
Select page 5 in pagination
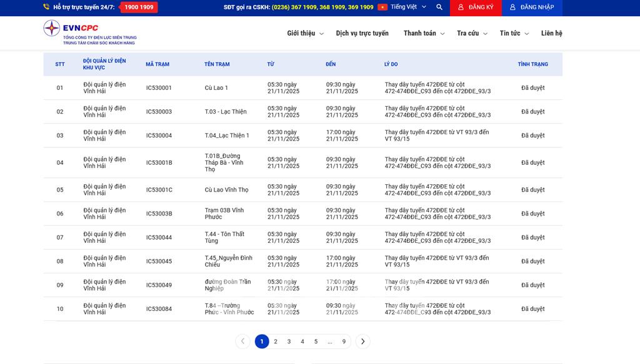[x=316, y=342]
